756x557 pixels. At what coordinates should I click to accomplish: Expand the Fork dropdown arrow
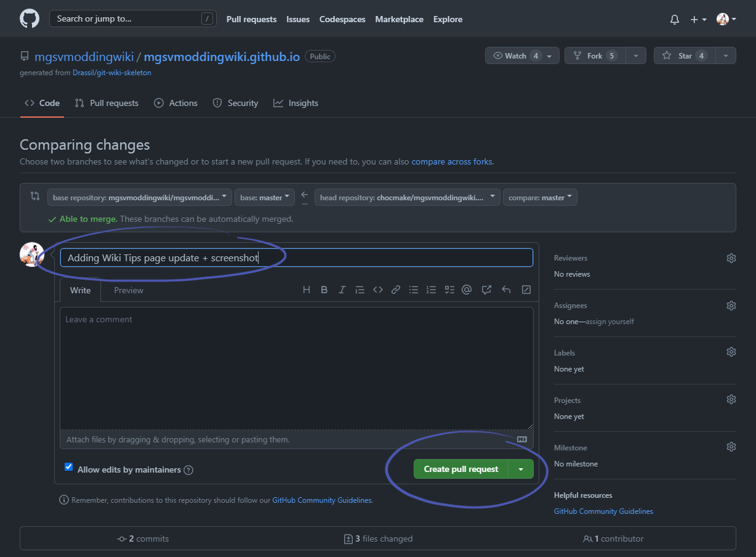pos(636,55)
